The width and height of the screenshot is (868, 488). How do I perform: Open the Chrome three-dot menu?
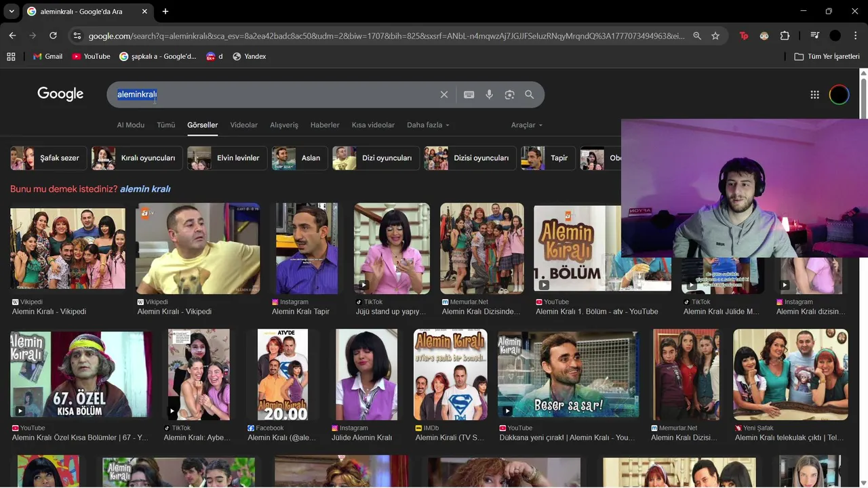855,36
